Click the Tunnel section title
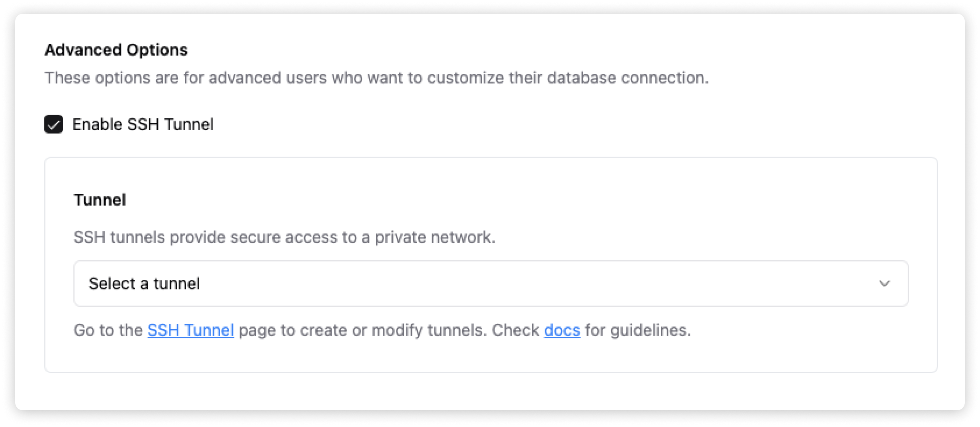980x427 pixels. (100, 199)
